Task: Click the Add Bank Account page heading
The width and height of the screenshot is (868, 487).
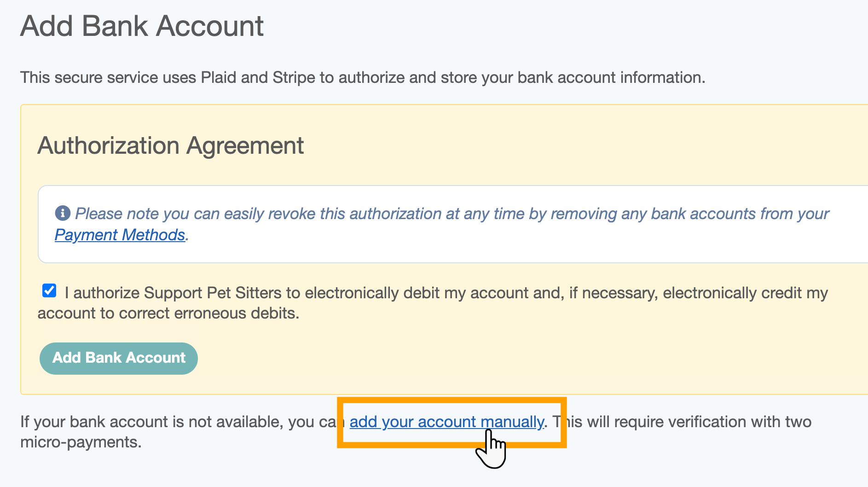Action: tap(142, 26)
